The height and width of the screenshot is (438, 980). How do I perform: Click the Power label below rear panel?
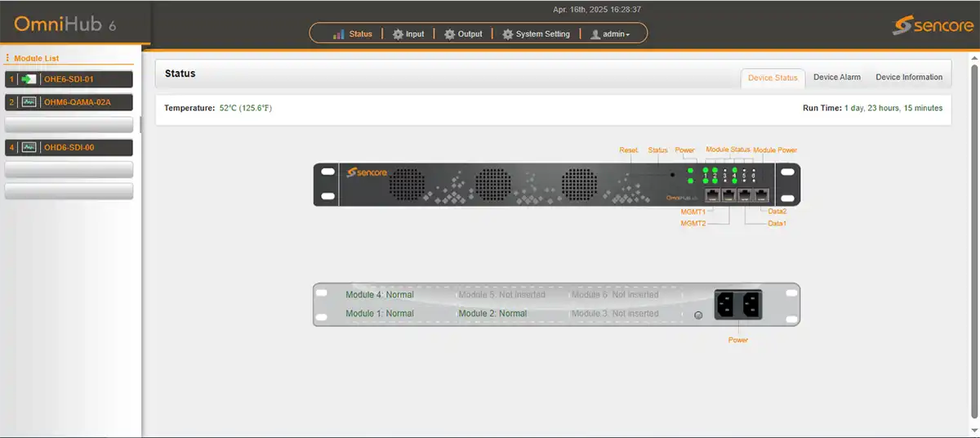[x=738, y=339]
